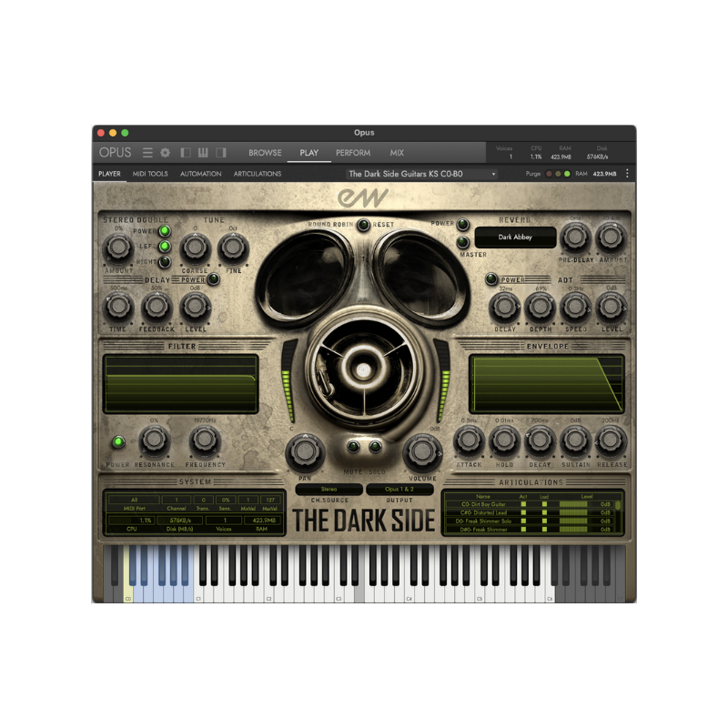The width and height of the screenshot is (728, 728).
Task: Click the Reverb Pre-Delay knob
Action: click(x=575, y=237)
